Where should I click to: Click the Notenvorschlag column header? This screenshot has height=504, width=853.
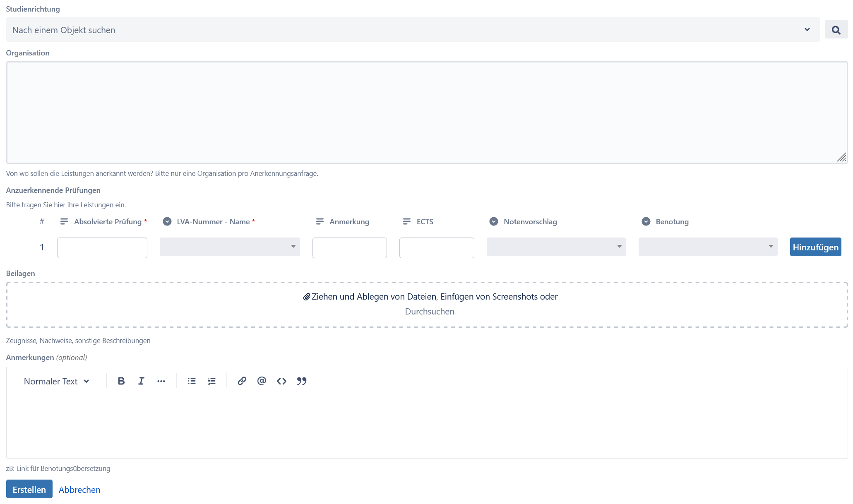[530, 222]
